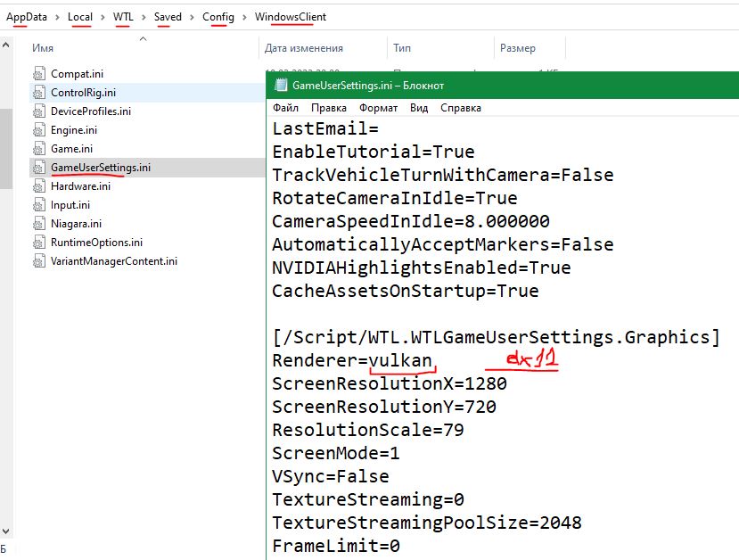Click the left pane scrollbar thumb
739x560 pixels.
(x=5, y=149)
